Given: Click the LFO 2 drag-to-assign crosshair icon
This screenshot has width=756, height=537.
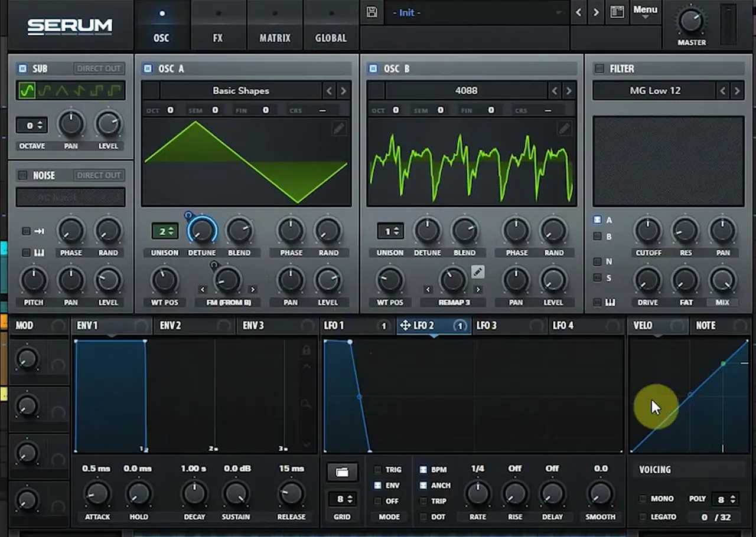Looking at the screenshot, I should [x=405, y=325].
